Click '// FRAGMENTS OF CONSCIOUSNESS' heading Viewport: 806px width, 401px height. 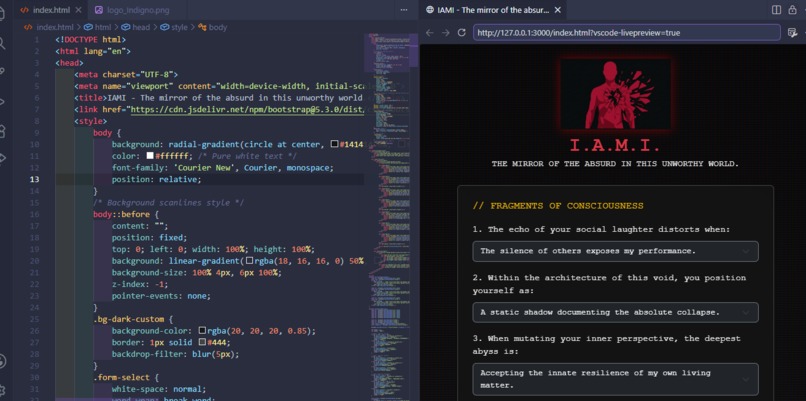tap(558, 206)
